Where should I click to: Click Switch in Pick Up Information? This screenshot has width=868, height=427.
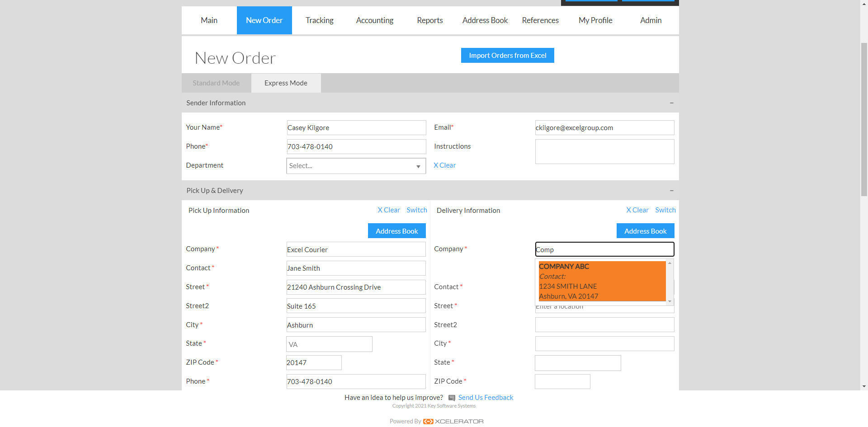[x=417, y=210]
